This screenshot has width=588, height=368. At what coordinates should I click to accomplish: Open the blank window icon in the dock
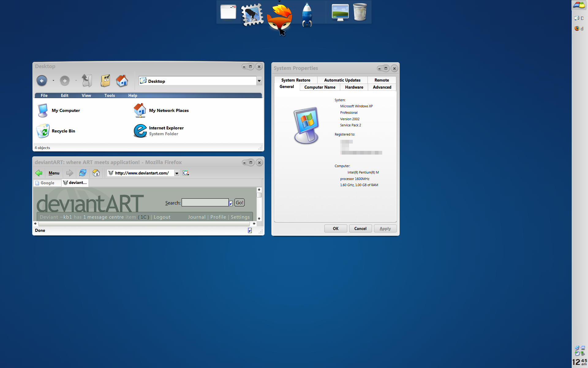[x=228, y=12]
